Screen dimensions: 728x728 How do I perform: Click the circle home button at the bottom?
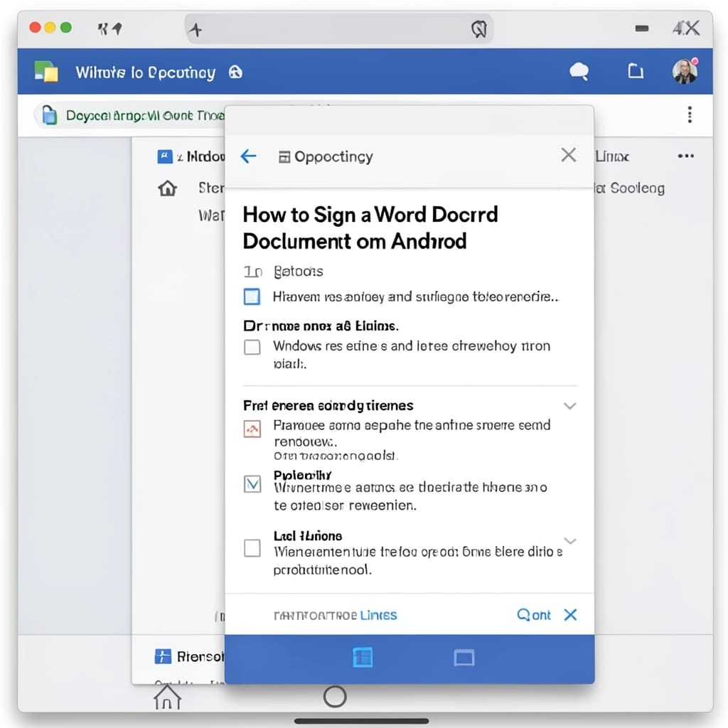(x=335, y=697)
